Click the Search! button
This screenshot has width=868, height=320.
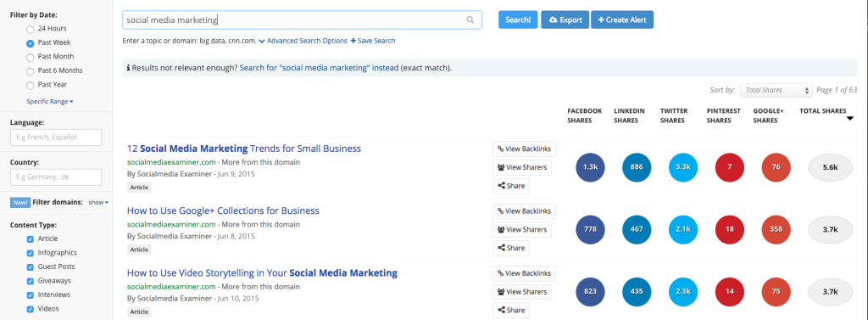pyautogui.click(x=518, y=20)
